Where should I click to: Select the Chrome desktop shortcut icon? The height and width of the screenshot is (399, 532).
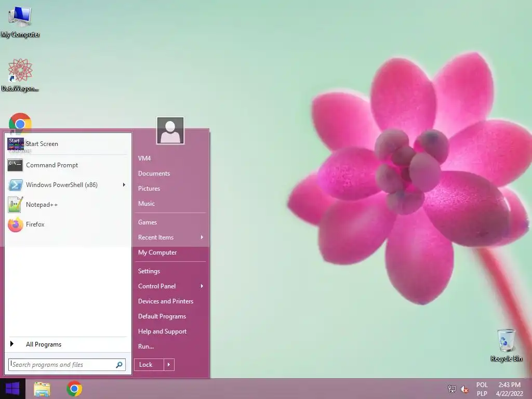[20, 124]
